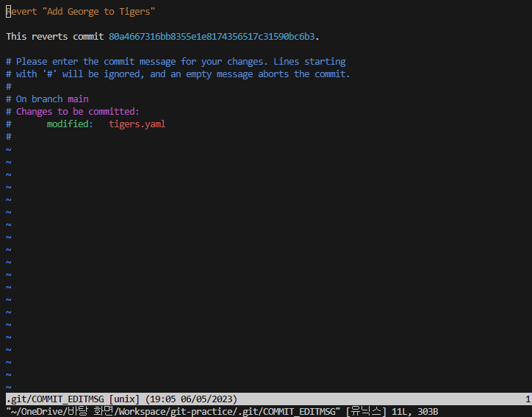532x417 pixels.
Task: Click the commit hash 80a4667316bb8355e1e8174356517c31590bc6b3
Action: (212, 37)
